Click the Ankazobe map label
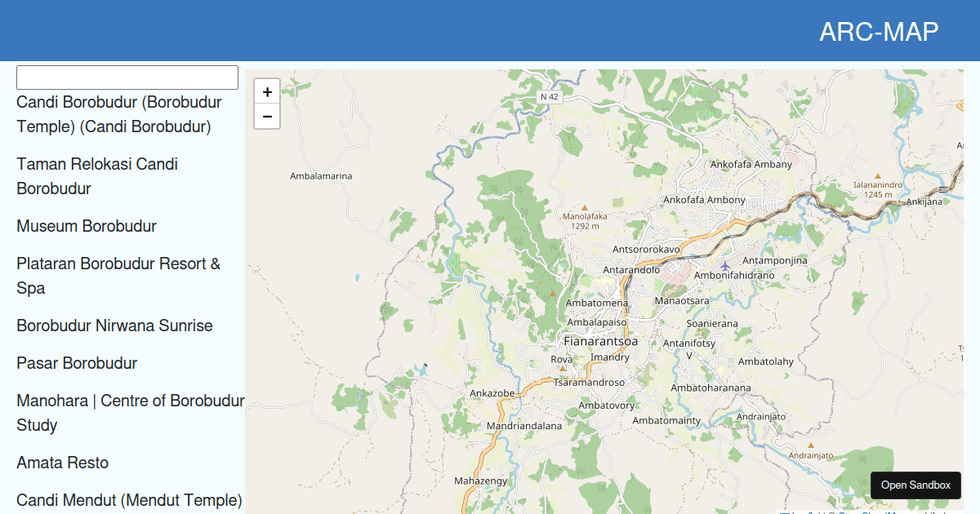980x514 pixels. pos(492,393)
